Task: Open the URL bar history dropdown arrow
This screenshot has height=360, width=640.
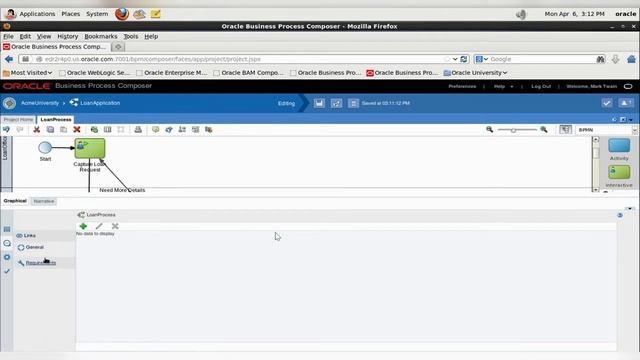Action: pyautogui.click(x=455, y=59)
